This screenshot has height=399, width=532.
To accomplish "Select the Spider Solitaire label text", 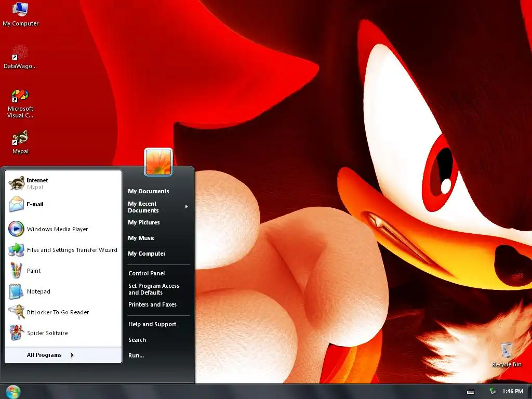I will pyautogui.click(x=47, y=333).
